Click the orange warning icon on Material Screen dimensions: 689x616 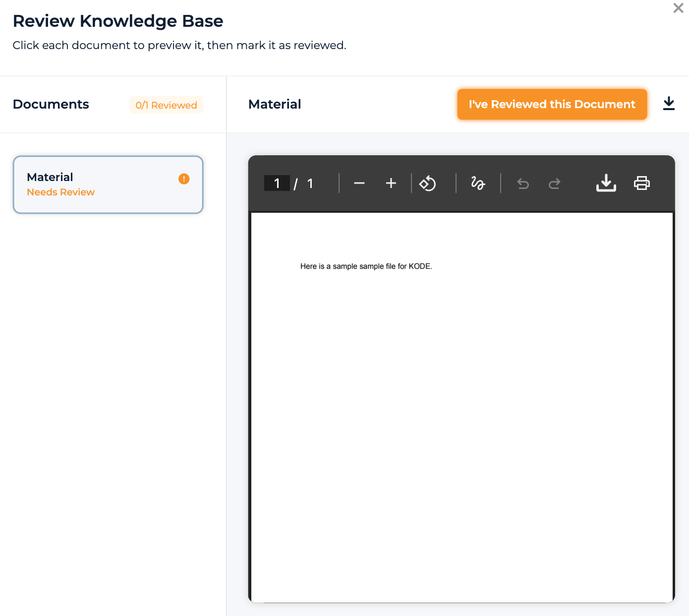click(184, 179)
